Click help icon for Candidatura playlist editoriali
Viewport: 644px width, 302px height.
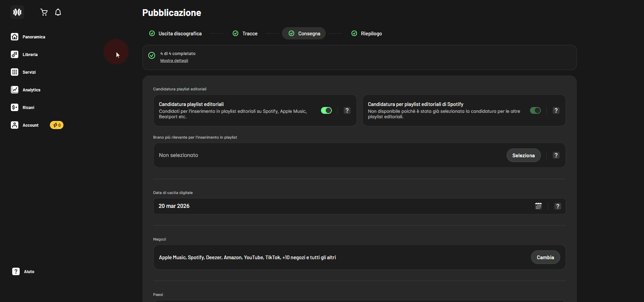pyautogui.click(x=347, y=111)
